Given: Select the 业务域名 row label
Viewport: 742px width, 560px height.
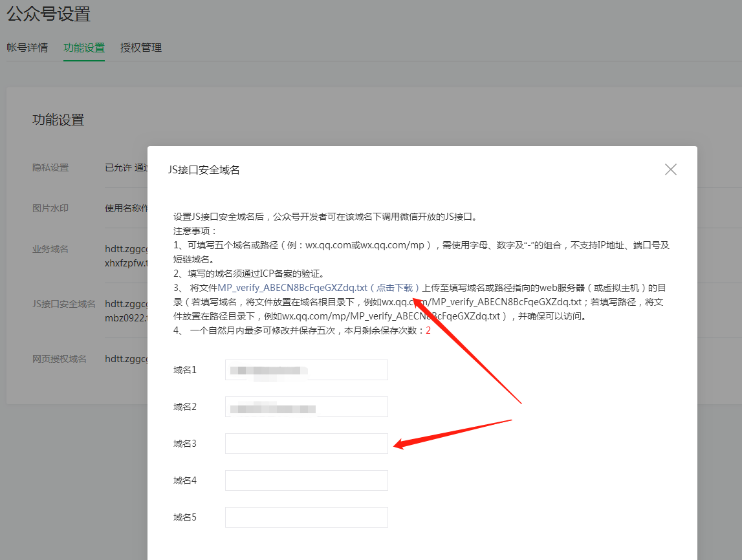Looking at the screenshot, I should click(50, 249).
